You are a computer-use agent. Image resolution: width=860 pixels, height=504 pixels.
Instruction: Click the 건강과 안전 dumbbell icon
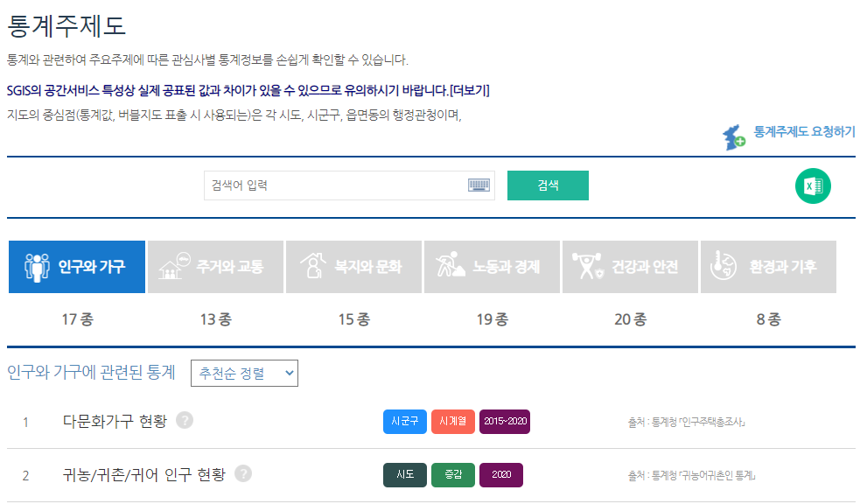587,266
